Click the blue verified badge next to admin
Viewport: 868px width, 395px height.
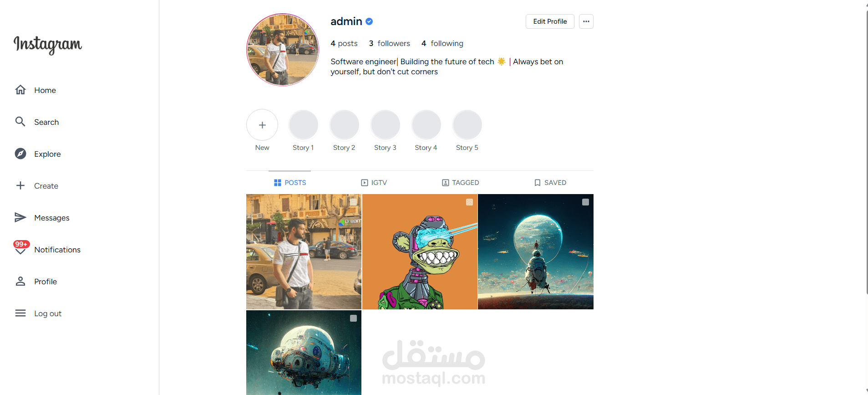(369, 21)
